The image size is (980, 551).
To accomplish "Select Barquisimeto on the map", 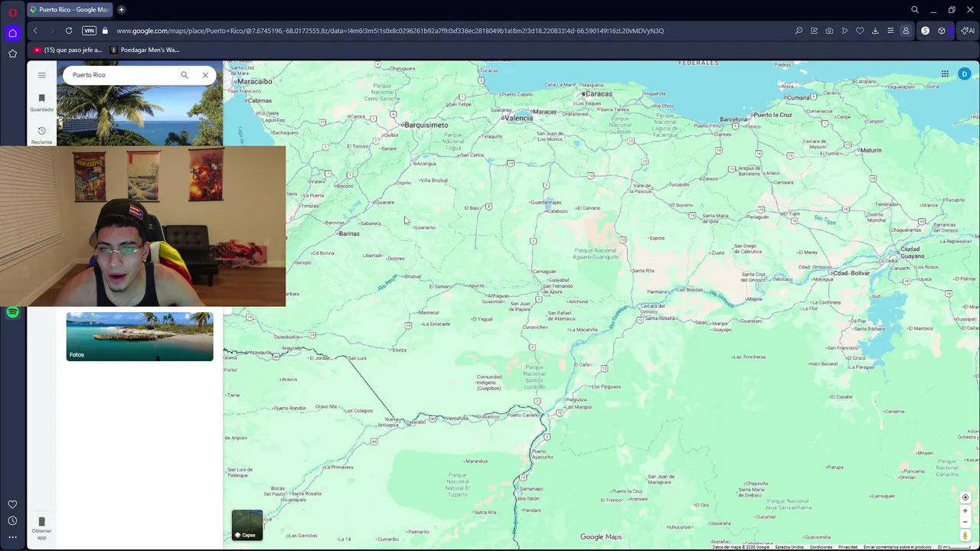I will (425, 125).
